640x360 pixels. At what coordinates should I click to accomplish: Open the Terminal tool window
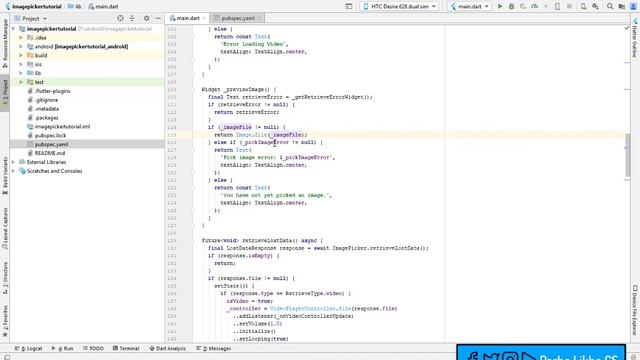click(126, 349)
